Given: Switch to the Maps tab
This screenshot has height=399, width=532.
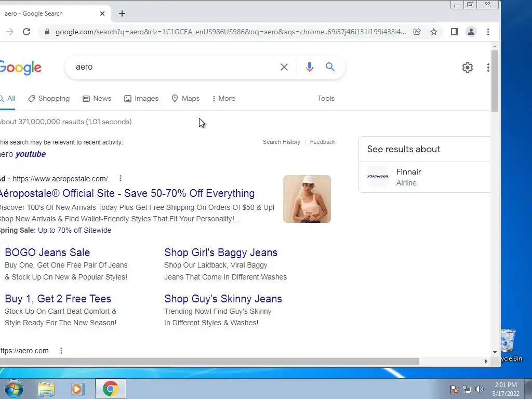Looking at the screenshot, I should tap(185, 98).
